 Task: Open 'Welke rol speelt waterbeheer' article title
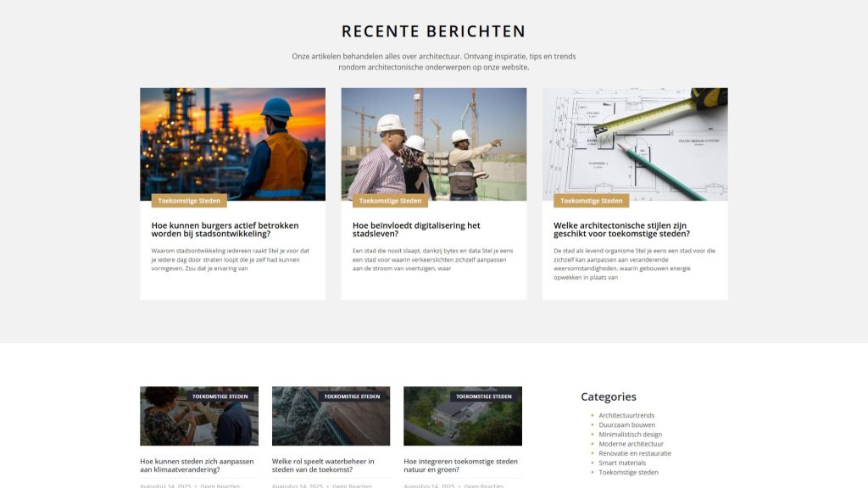point(323,465)
